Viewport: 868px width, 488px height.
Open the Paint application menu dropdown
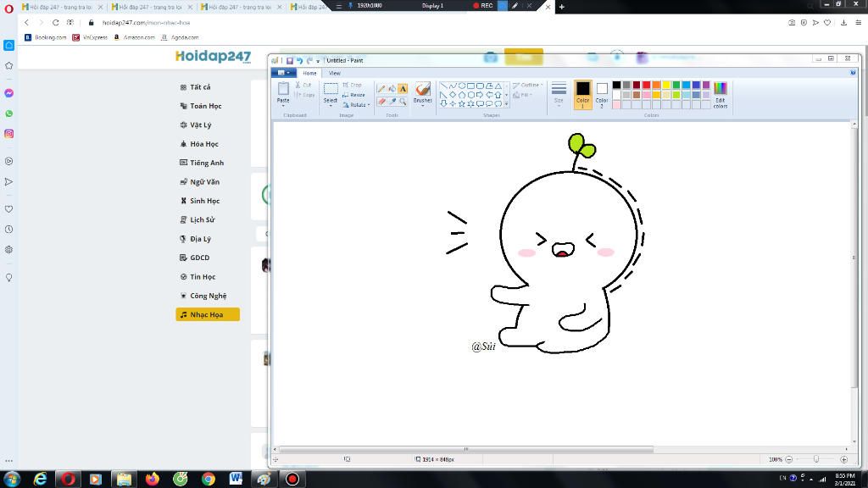coord(284,73)
